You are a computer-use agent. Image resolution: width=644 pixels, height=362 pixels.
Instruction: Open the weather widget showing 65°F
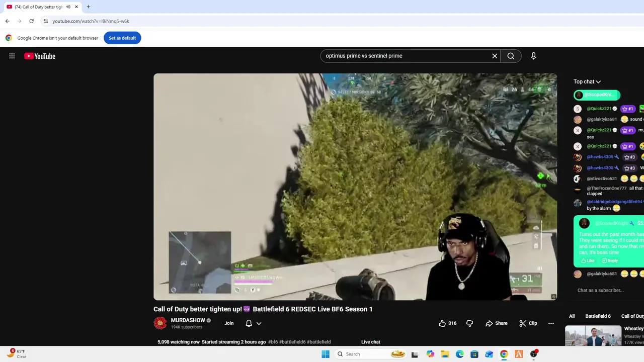(17, 353)
